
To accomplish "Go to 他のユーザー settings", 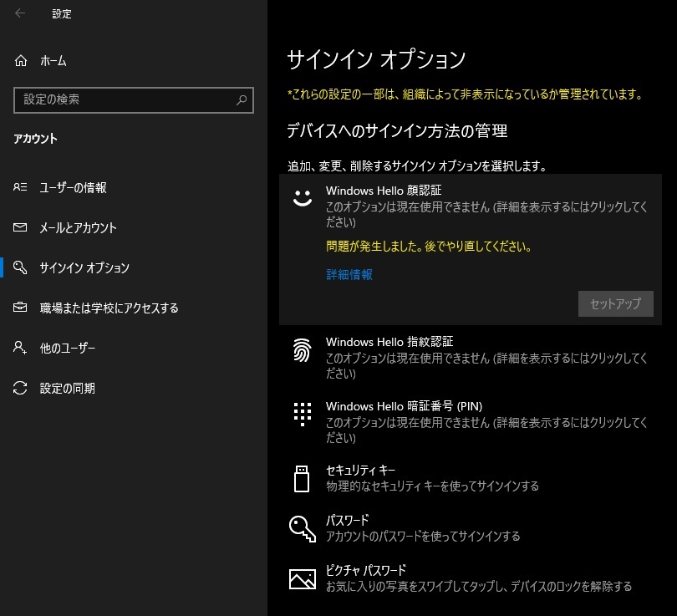I will (x=134, y=348).
